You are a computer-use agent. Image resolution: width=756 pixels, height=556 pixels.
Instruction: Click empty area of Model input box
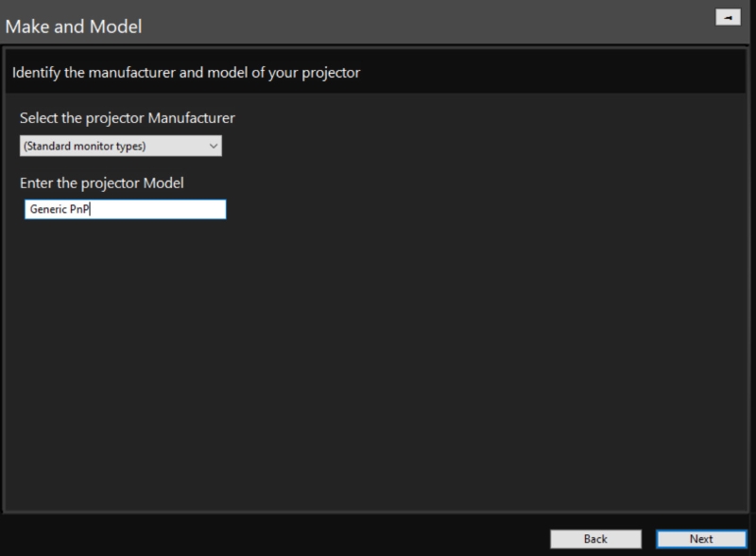coord(159,210)
